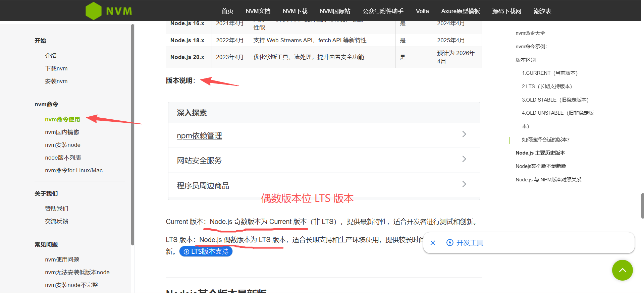The image size is (644, 293).
Task: Open 源码下载网 in the top navigation
Action: [x=506, y=11]
